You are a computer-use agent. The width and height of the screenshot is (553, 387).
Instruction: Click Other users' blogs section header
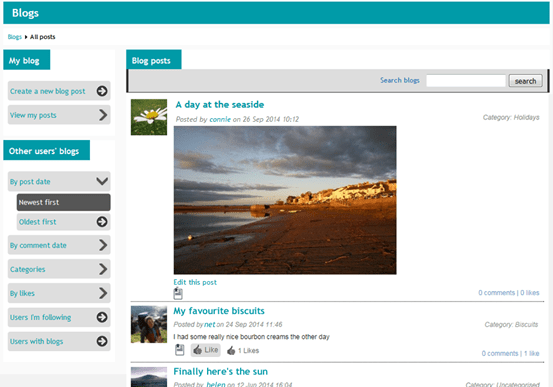click(47, 150)
